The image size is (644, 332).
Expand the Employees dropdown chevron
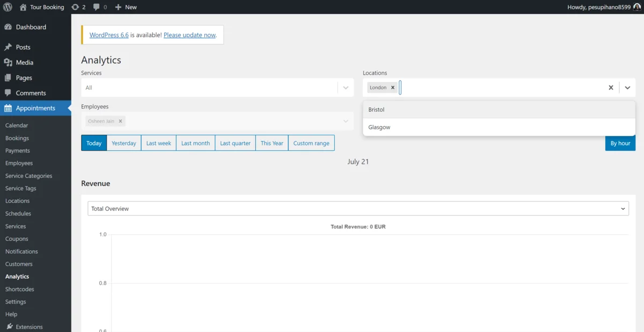346,121
